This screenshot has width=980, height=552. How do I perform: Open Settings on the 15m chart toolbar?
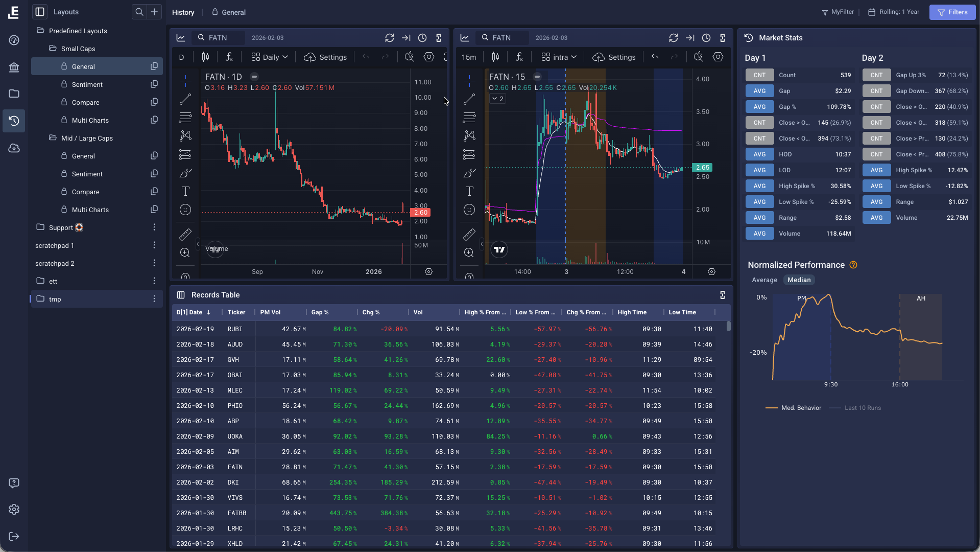tap(614, 57)
